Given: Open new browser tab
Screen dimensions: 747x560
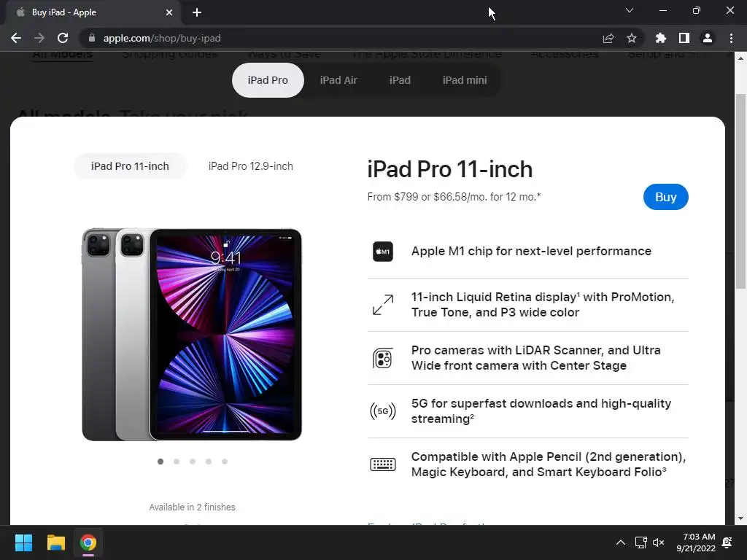Looking at the screenshot, I should [197, 12].
